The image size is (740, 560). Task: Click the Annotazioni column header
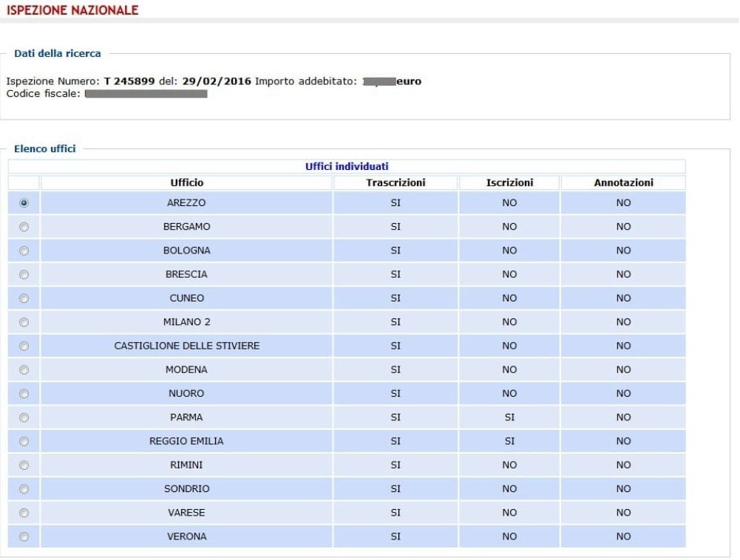click(623, 182)
